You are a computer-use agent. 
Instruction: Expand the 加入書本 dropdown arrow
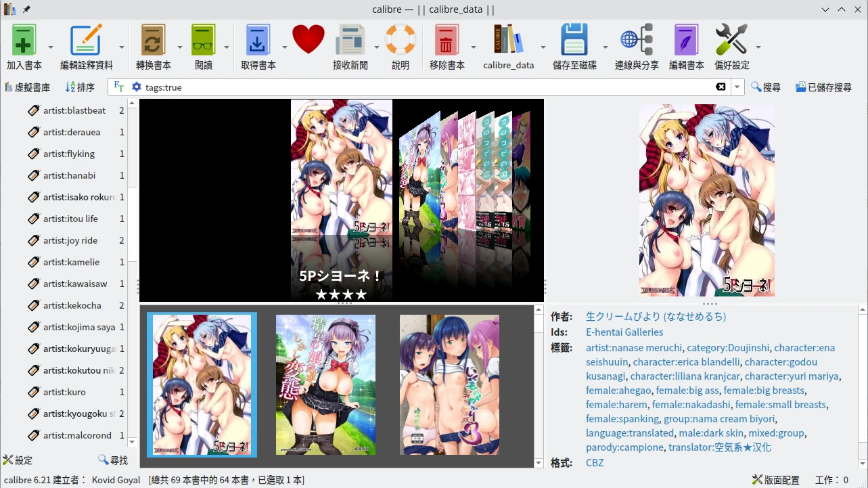[51, 47]
